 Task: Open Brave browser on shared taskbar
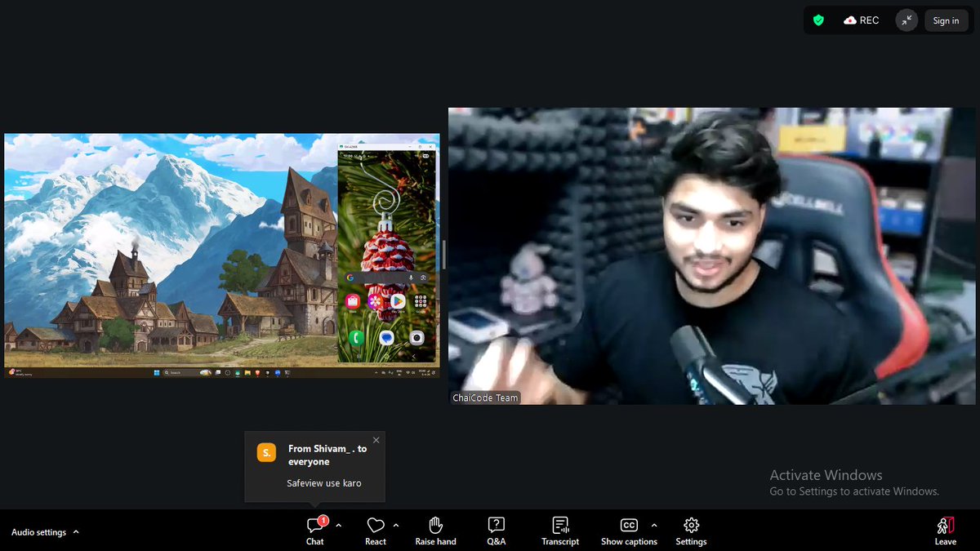coord(257,373)
